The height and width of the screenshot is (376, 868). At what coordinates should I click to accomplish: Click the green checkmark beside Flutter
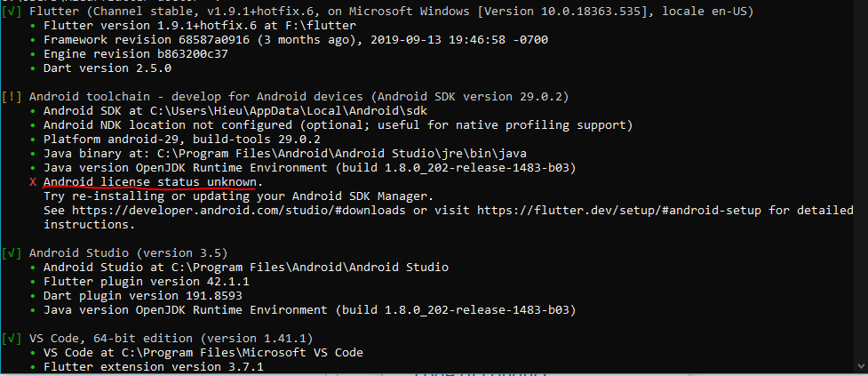point(11,11)
